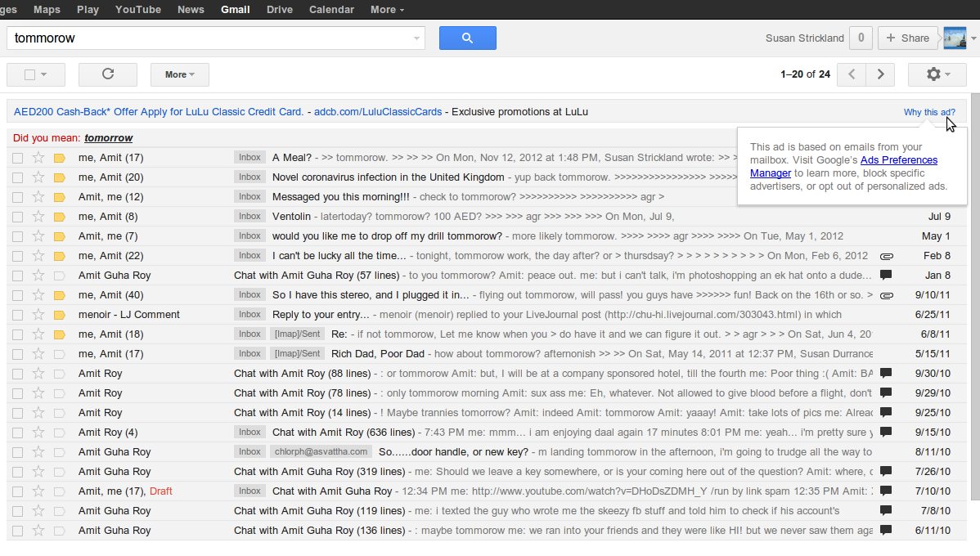Tick checkbox for 136-line chat row
980x556 pixels.
tap(17, 531)
